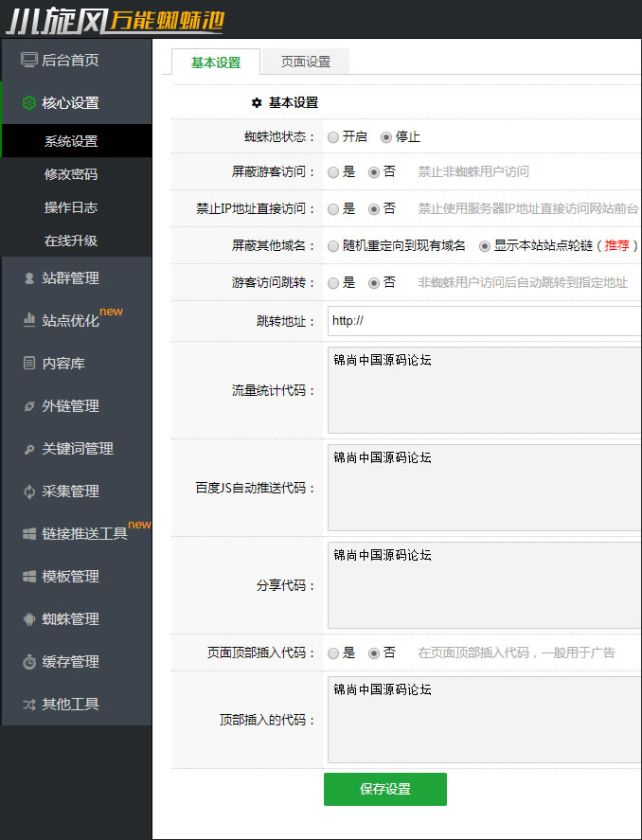Expand the 外链管理 menu section
Image resolution: width=642 pixels, height=840 pixels.
coord(77,405)
